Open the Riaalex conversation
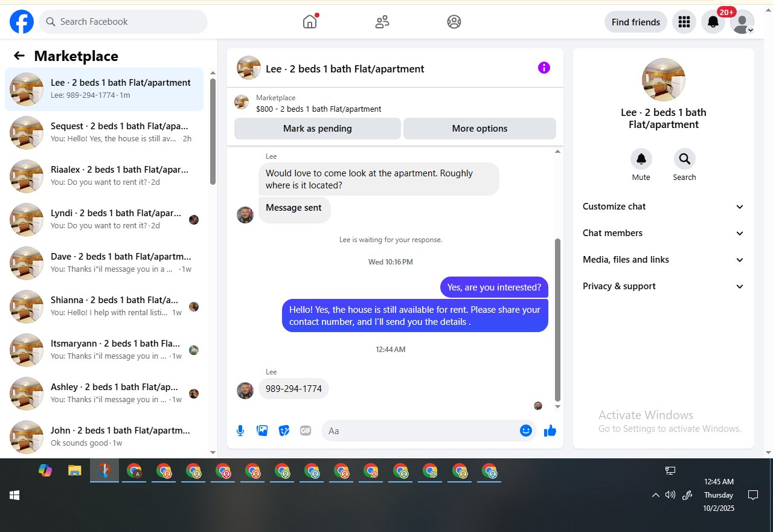Screen dimensions: 773x532 (x=104, y=176)
